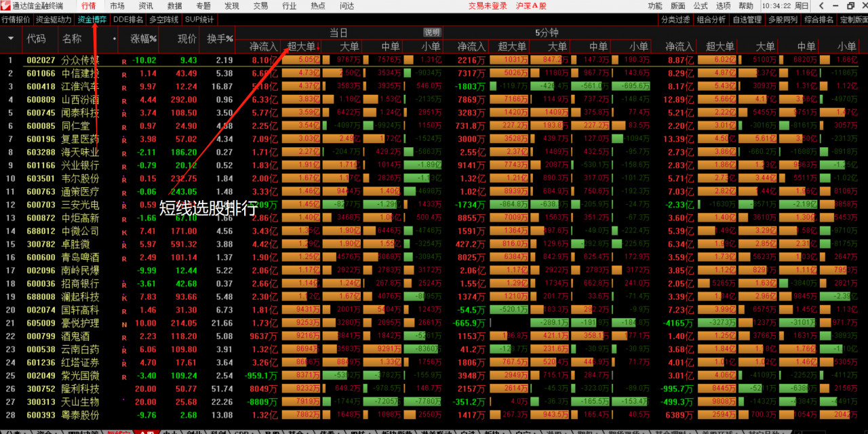
Task: Sort by the 代码 column header
Action: coord(36,39)
